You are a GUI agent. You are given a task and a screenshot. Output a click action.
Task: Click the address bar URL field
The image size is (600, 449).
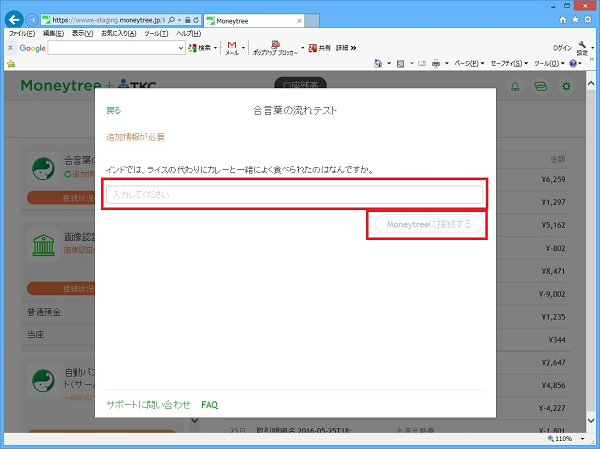pyautogui.click(x=109, y=20)
